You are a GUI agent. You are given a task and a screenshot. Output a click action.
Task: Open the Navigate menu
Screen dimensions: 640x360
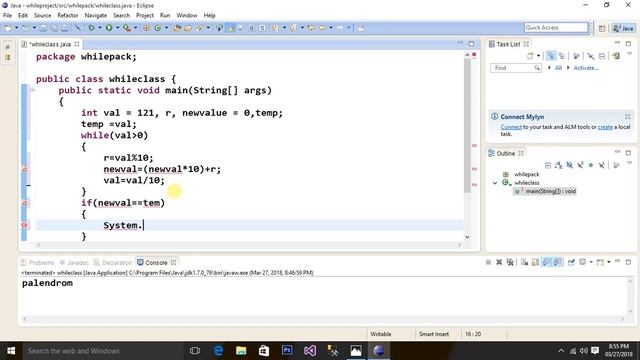pyautogui.click(x=96, y=15)
